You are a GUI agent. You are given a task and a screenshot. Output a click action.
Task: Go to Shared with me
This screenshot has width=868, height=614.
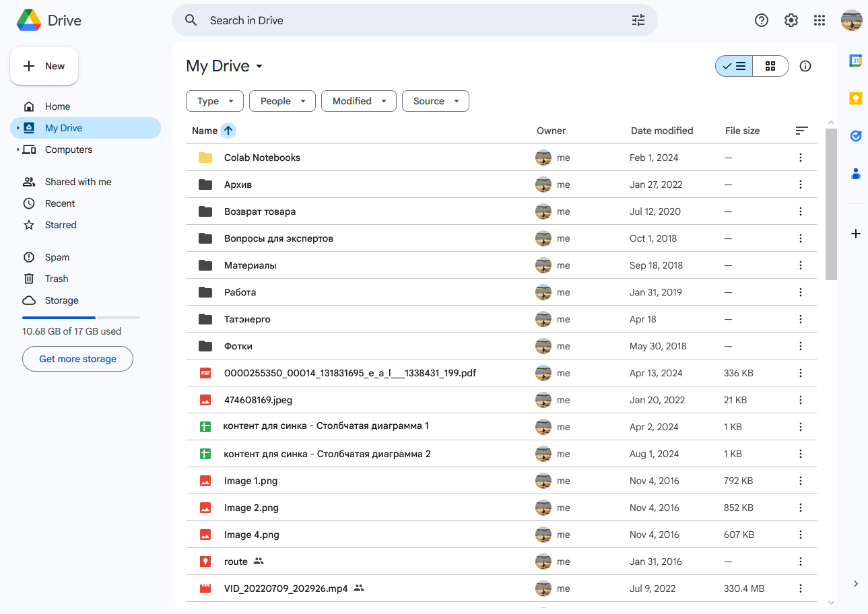point(78,182)
